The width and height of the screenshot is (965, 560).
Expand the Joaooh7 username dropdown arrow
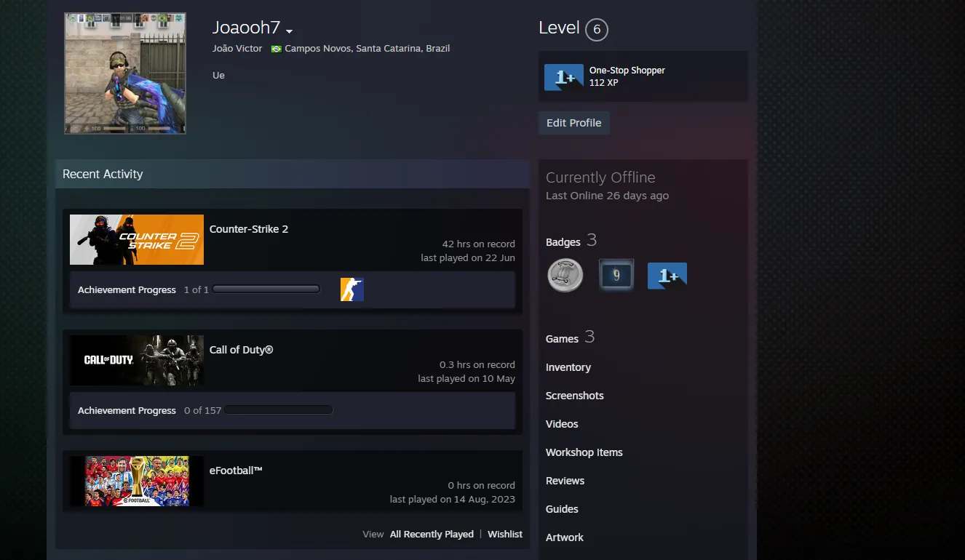point(289,31)
